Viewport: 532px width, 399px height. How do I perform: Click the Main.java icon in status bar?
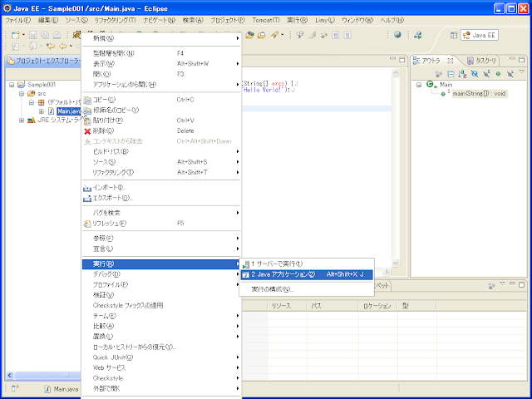(x=48, y=389)
